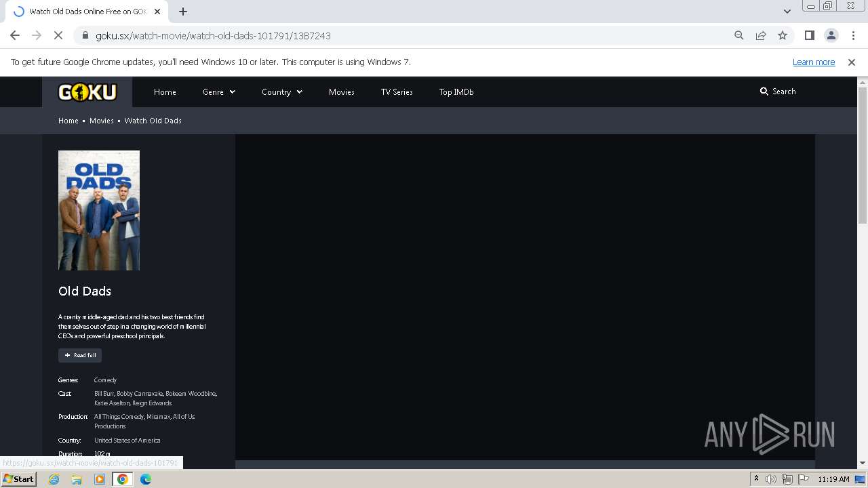The height and width of the screenshot is (488, 868).
Task: Click the site lock icon in address bar
Action: point(85,35)
